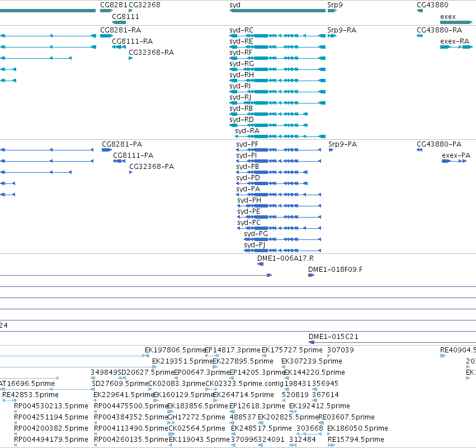Click EST RE03607.5prime

point(346,418)
